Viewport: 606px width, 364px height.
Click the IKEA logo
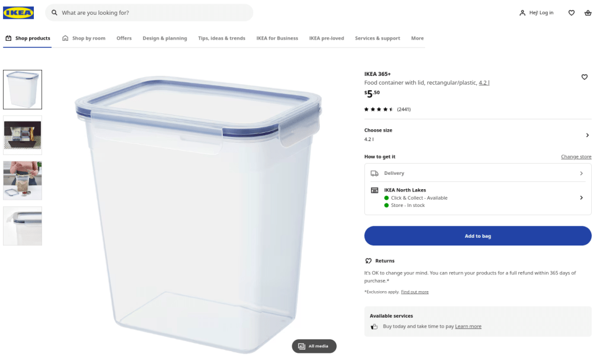pyautogui.click(x=18, y=12)
